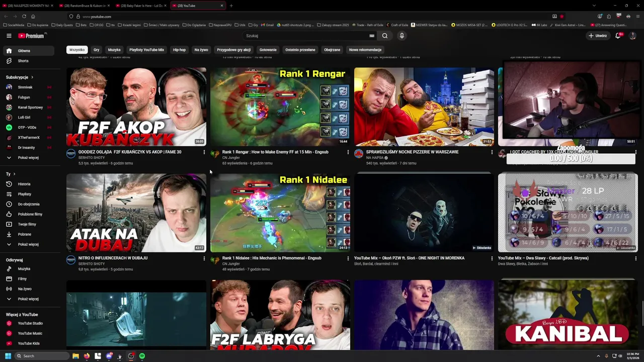The width and height of the screenshot is (644, 362).
Task: Open the YouTube hamburger guide menu
Action: [9, 36]
